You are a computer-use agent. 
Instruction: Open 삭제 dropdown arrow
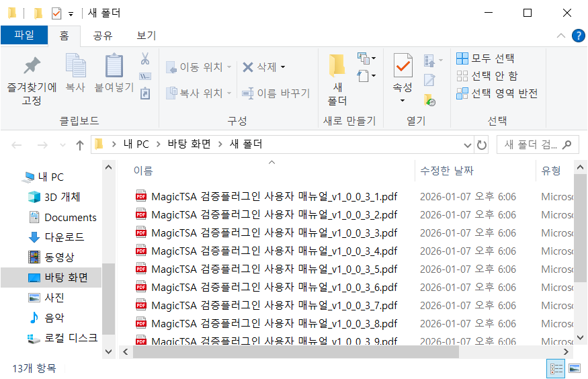click(283, 67)
